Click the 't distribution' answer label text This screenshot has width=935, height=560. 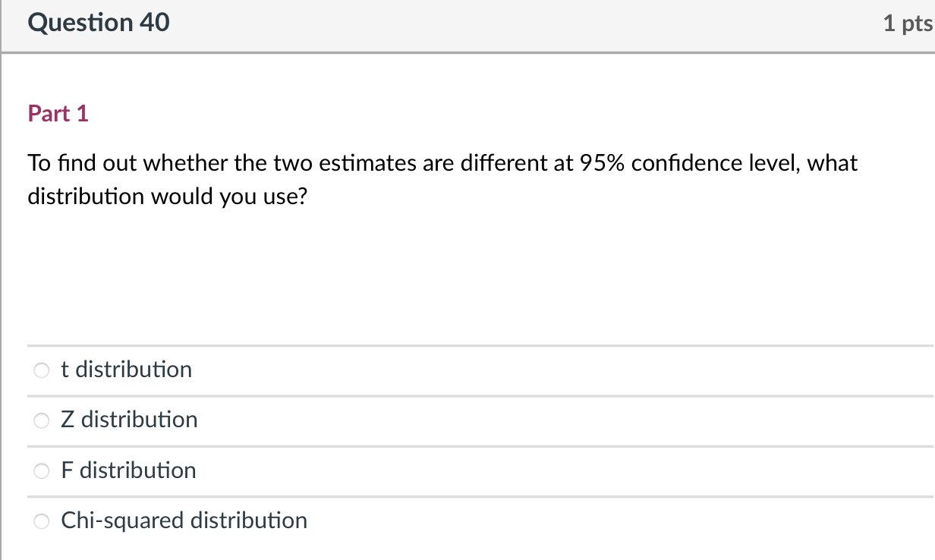[x=126, y=370]
